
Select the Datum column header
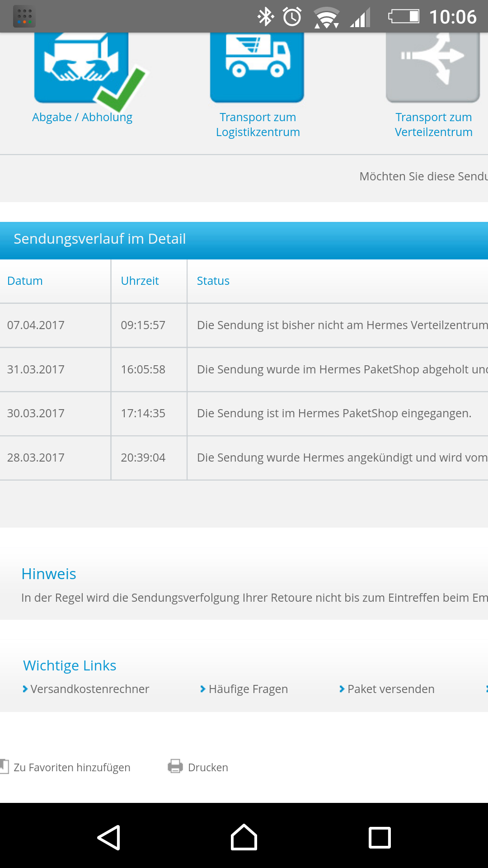click(x=25, y=281)
